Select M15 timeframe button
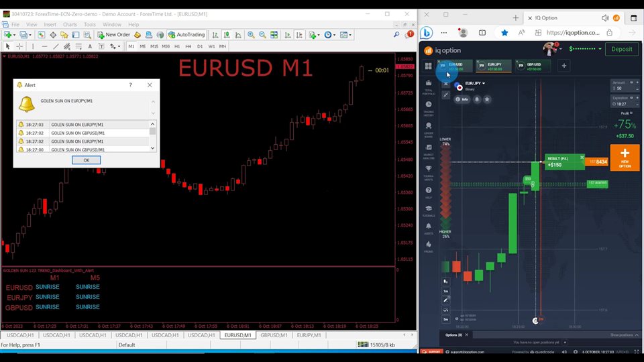Image resolution: width=644 pixels, height=362 pixels. 154,46
